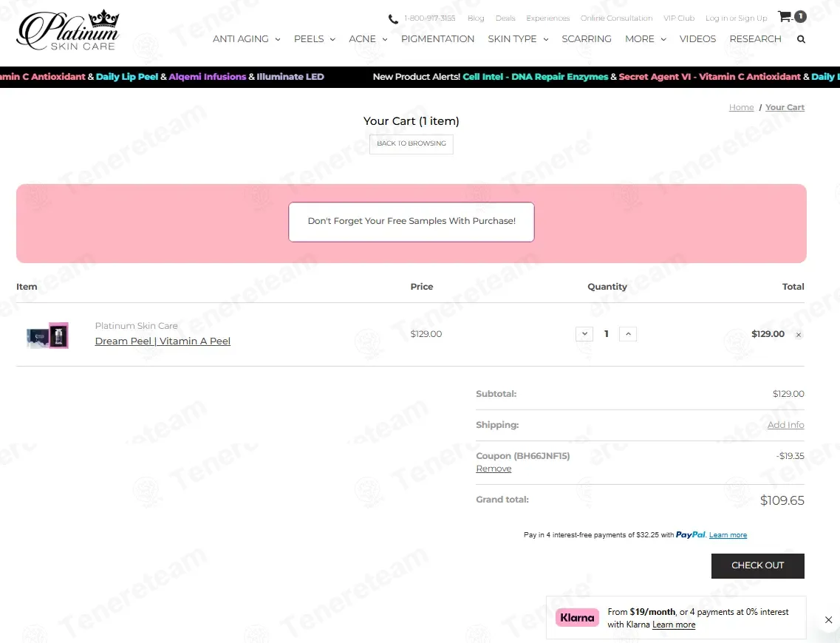Viewport: 840px width, 643px height.
Task: Click the phone icon beside 1-800 number
Action: click(393, 18)
